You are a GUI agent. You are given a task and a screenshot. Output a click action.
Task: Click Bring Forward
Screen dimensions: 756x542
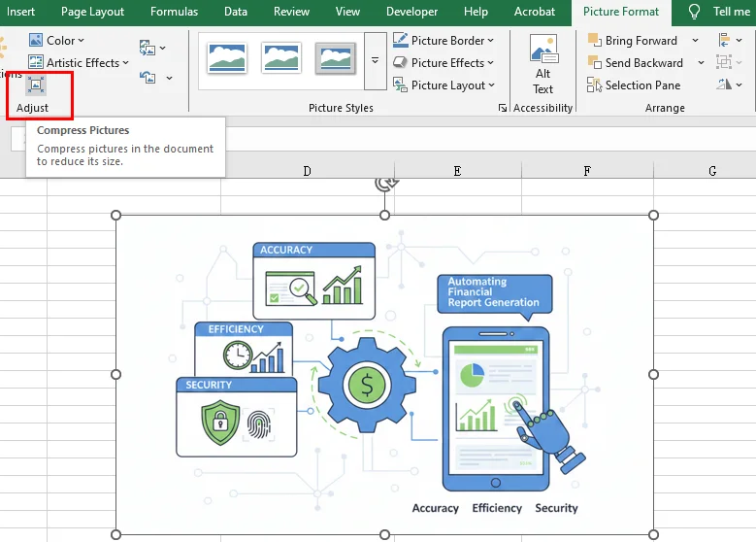(x=633, y=41)
